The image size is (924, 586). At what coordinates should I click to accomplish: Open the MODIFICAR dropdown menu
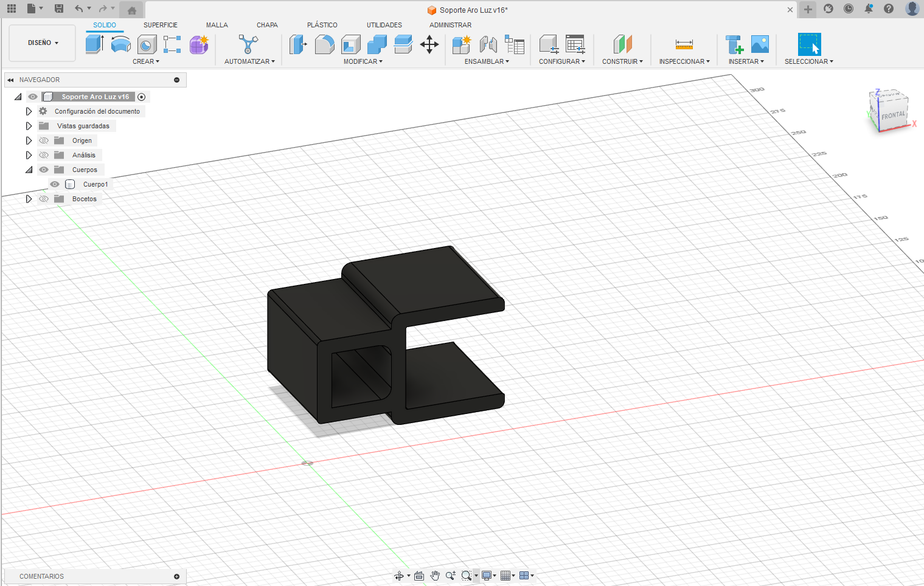[x=363, y=61]
